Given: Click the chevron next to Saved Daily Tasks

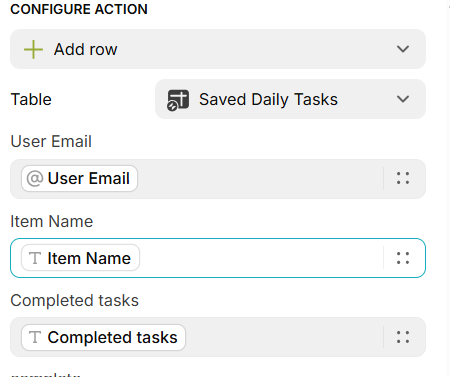Looking at the screenshot, I should [x=403, y=99].
